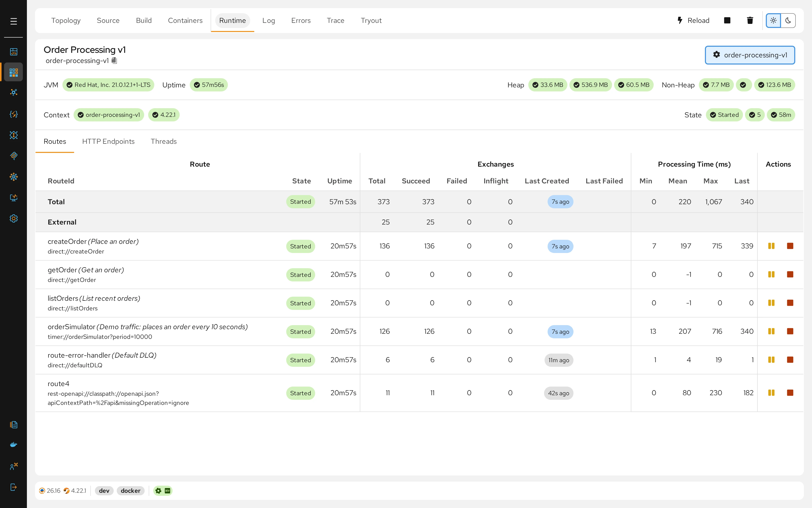Viewport: 812px width, 508px height.
Task: Suspend the orderSimulator route
Action: (x=771, y=331)
